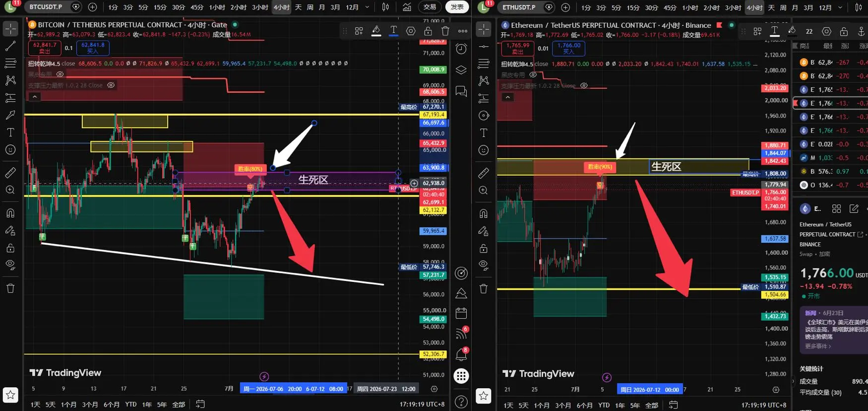
Task: Open chat bubbles panel icon
Action: pos(461,91)
